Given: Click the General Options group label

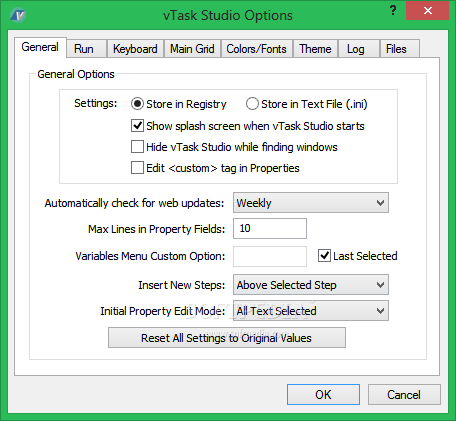Looking at the screenshot, I should tap(76, 74).
